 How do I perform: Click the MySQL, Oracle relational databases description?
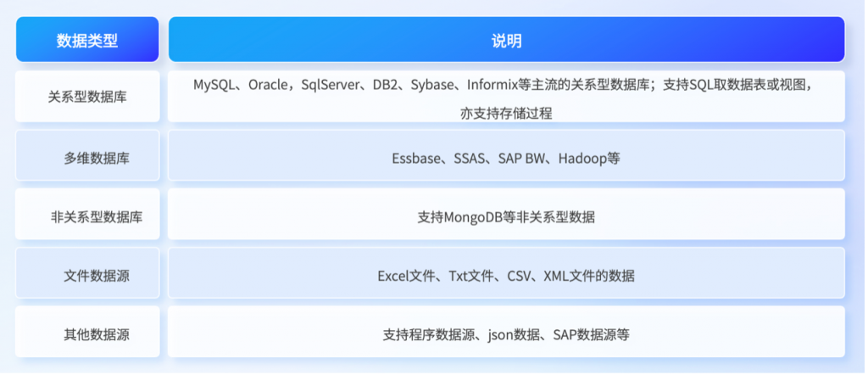(x=507, y=97)
